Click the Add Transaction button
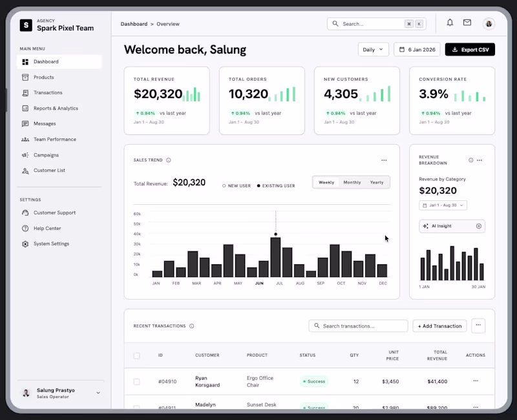The height and width of the screenshot is (420, 517). pos(439,326)
